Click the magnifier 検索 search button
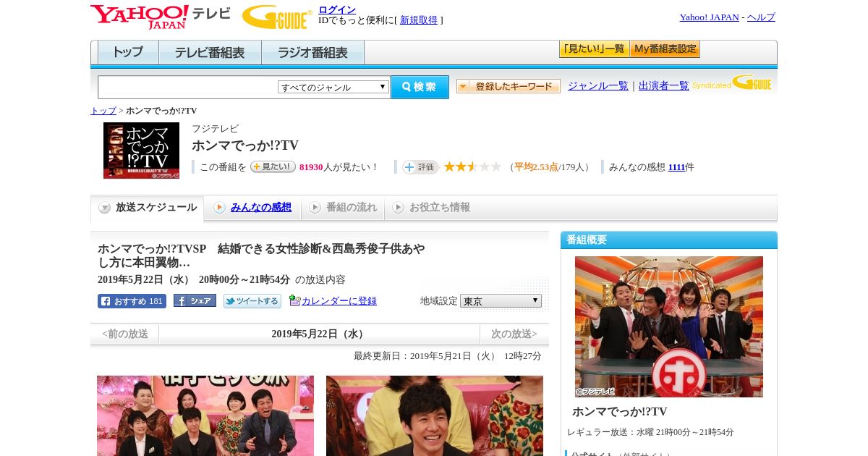This screenshot has height=456, width=868. [x=420, y=87]
